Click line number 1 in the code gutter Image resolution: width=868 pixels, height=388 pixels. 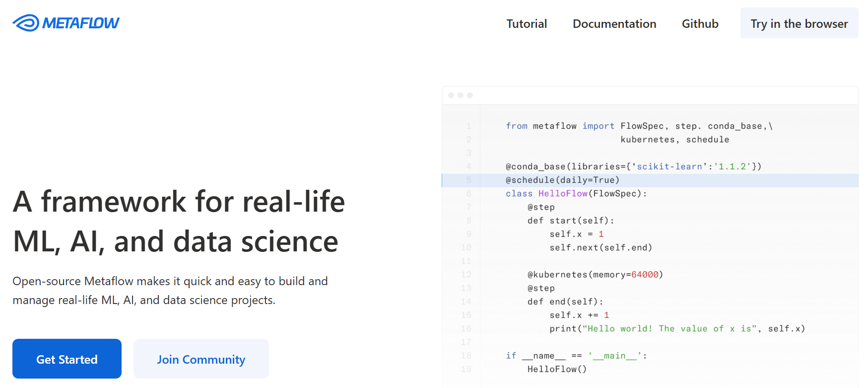(x=468, y=126)
